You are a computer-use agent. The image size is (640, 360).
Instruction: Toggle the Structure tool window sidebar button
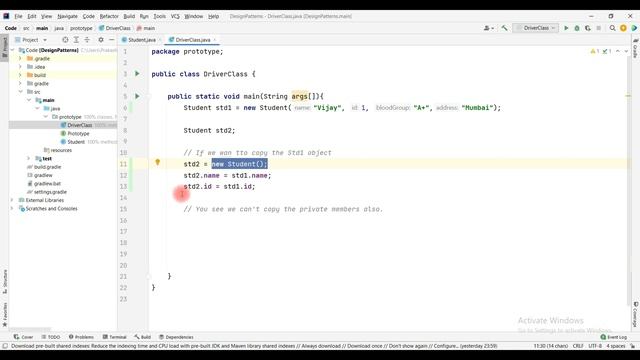coord(5,282)
